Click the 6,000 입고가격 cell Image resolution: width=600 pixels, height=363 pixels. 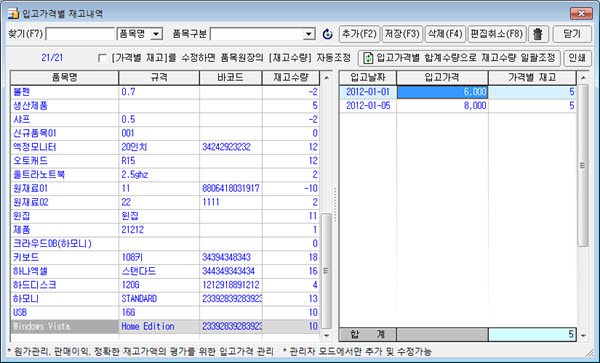click(x=442, y=92)
